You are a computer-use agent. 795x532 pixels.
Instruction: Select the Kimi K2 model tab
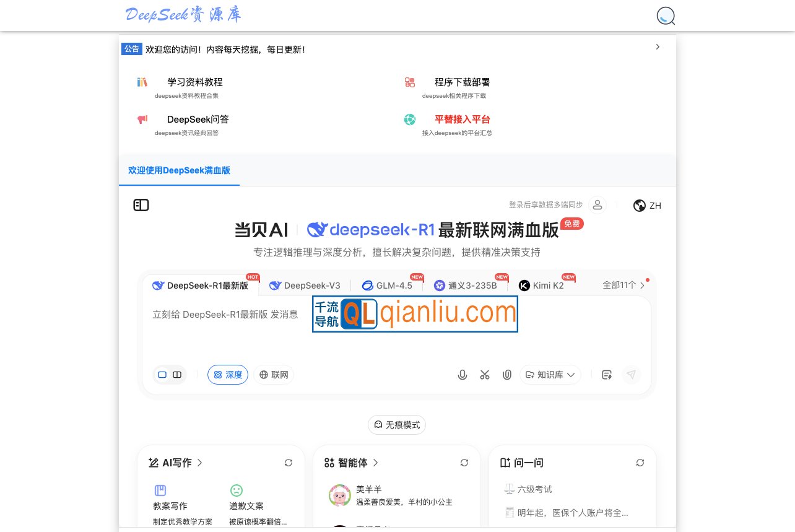541,286
